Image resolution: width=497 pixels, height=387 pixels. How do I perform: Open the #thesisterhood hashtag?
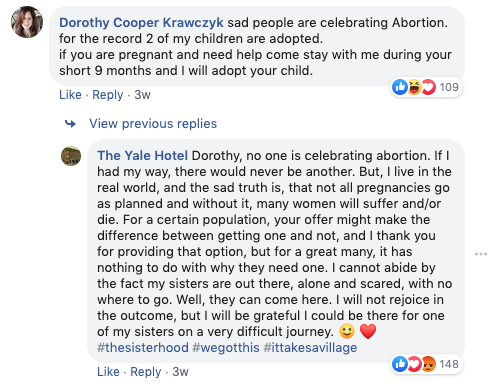(x=143, y=348)
